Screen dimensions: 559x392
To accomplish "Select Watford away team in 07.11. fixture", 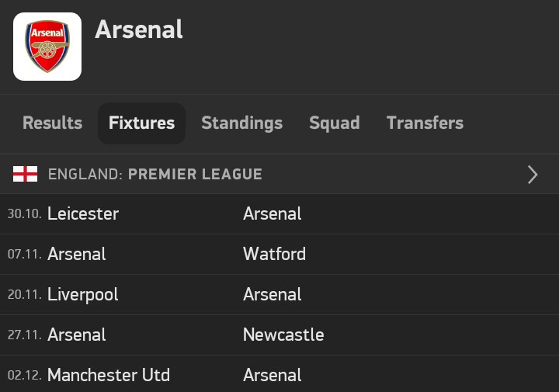I will (x=274, y=254).
